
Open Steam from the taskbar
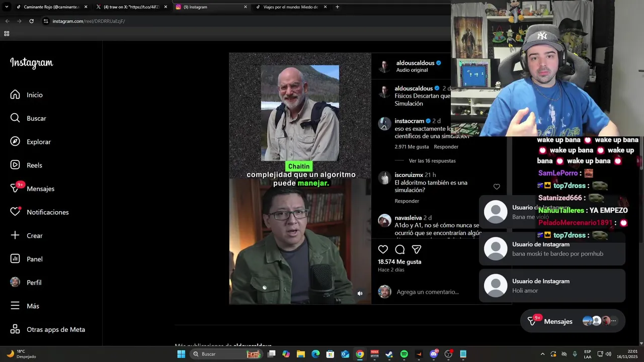pos(389,354)
